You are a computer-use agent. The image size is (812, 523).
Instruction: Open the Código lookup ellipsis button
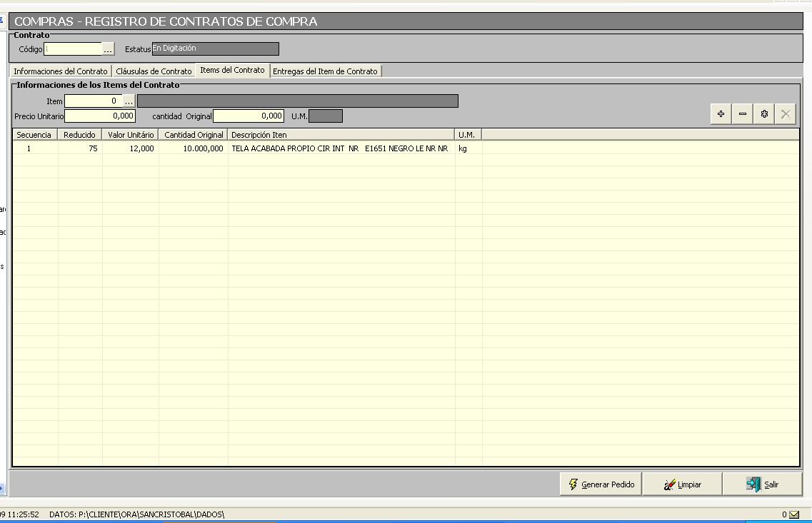[108, 49]
